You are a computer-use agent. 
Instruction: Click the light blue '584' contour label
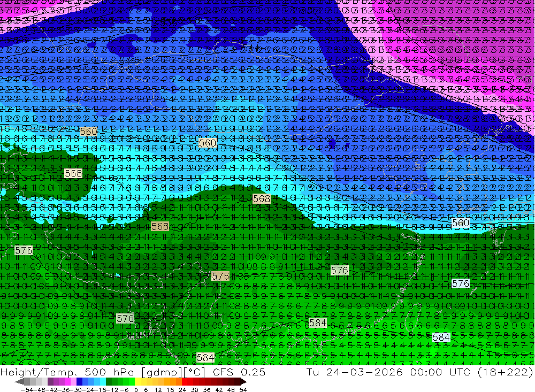pyautogui.click(x=441, y=337)
